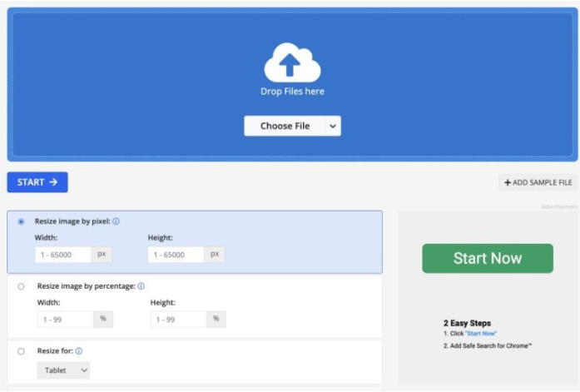
Task: Click the px unit label beside Width
Action: tap(102, 255)
